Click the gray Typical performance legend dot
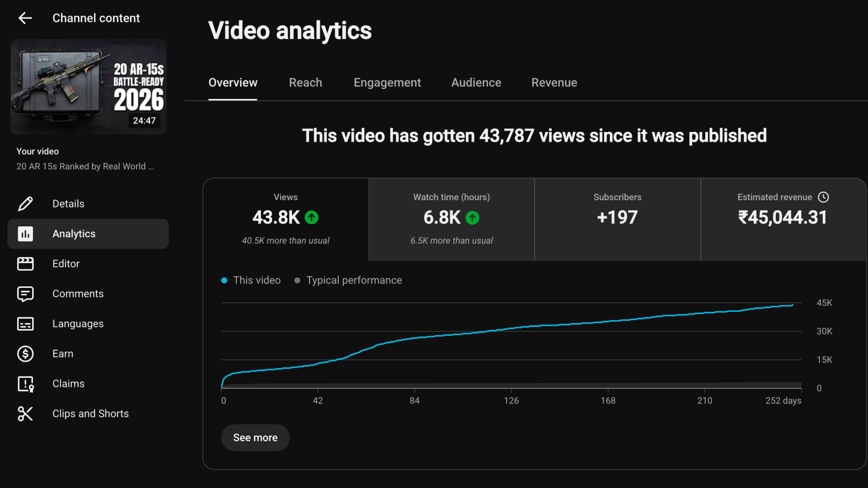The width and height of the screenshot is (868, 488). 297,281
